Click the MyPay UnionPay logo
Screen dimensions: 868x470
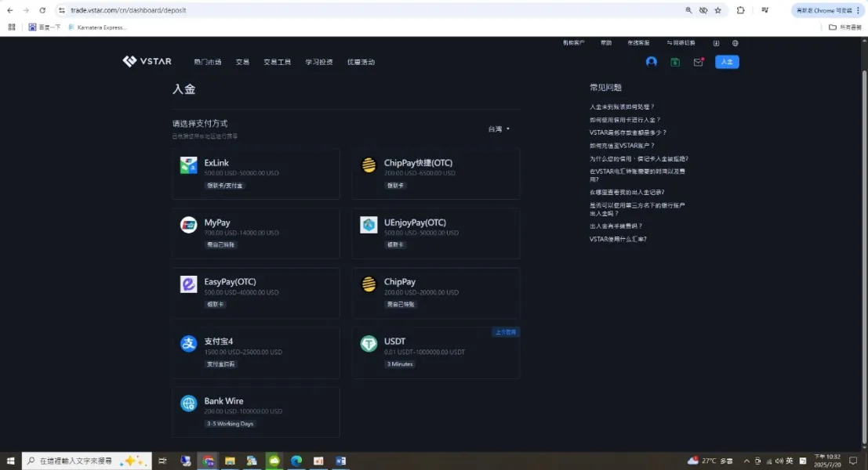click(188, 225)
